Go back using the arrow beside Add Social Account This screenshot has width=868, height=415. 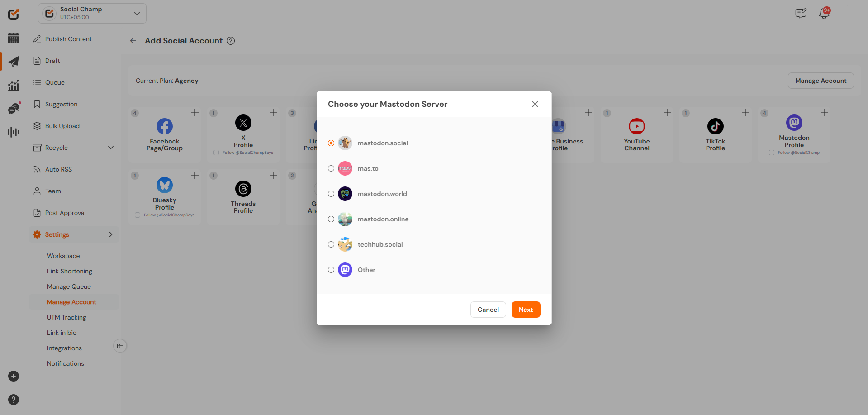click(133, 41)
